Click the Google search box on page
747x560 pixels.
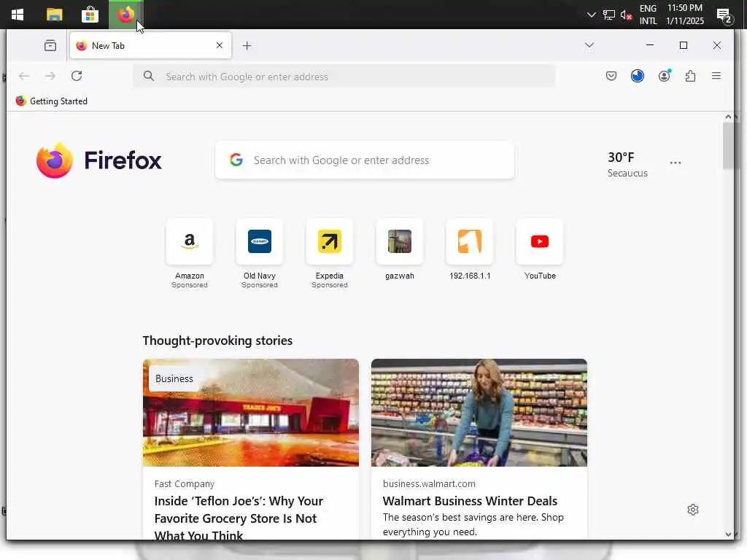(x=365, y=160)
